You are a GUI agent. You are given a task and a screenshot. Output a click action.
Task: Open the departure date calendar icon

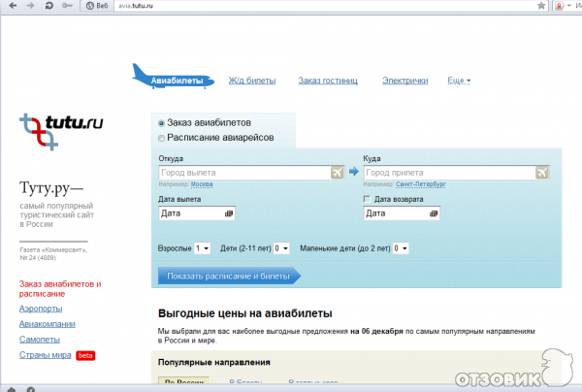coord(229,212)
